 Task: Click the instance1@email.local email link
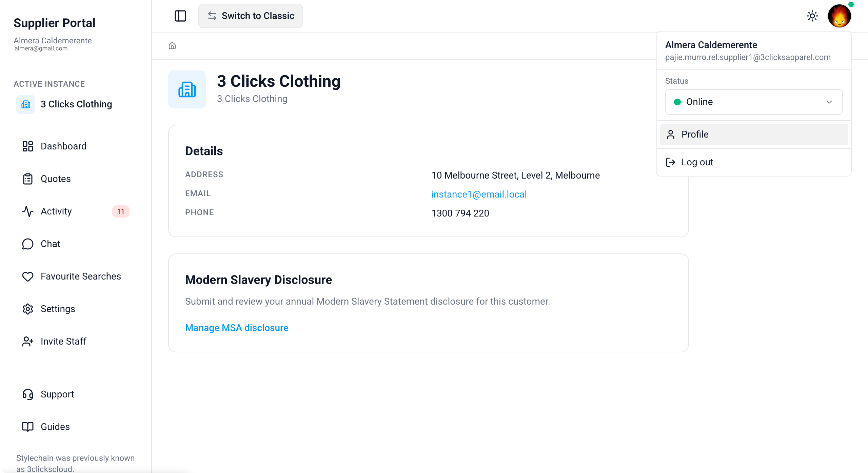[x=479, y=194]
